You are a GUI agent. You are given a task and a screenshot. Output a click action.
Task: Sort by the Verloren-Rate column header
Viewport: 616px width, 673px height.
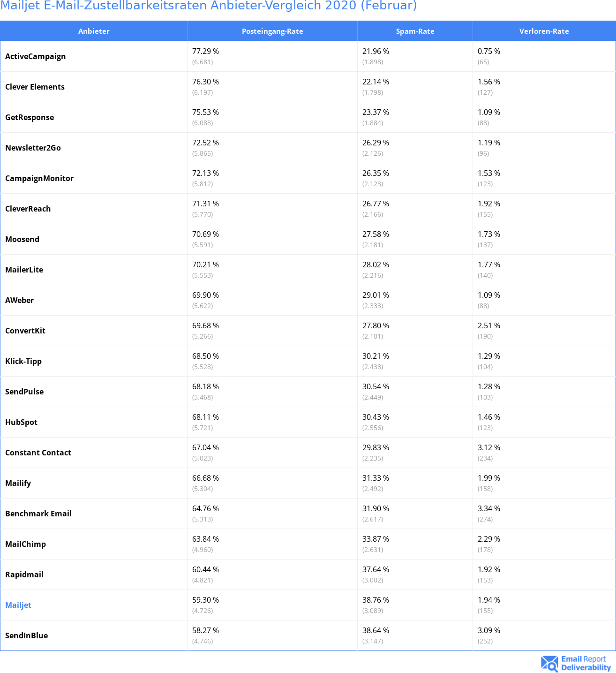544,31
